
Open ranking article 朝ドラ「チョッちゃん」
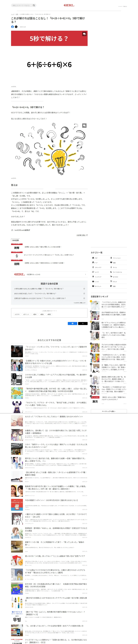coord(113,325)
